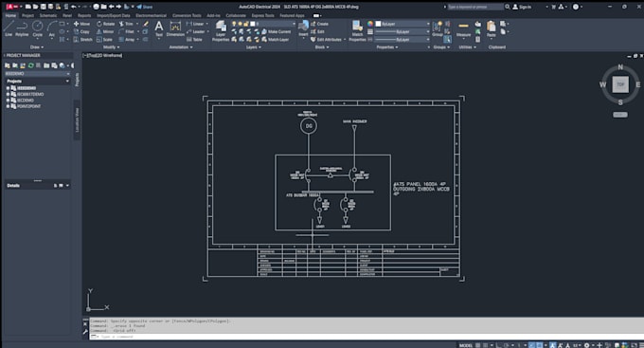Select the Polyline tool
The height and width of the screenshot is (348, 644).
(22, 28)
